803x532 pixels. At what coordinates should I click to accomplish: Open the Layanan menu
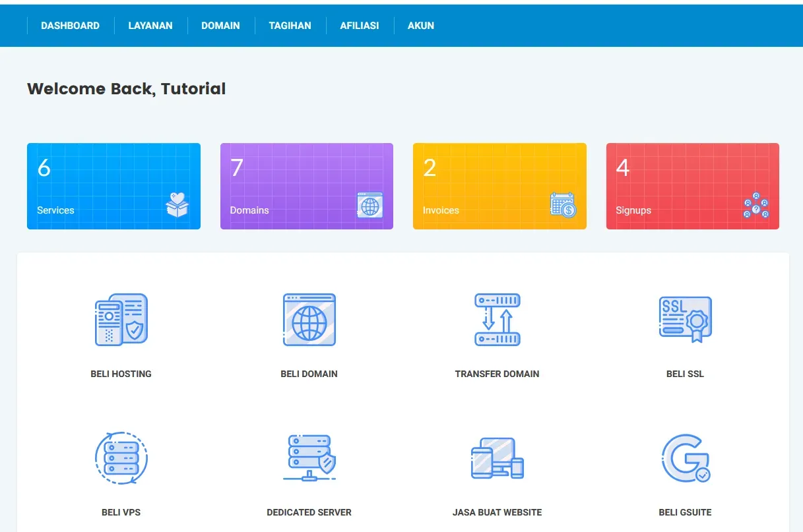150,26
